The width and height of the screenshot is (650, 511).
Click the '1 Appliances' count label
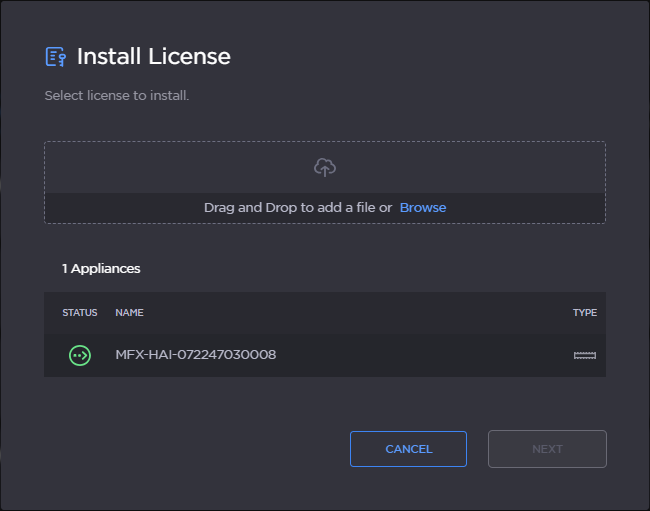tap(101, 269)
